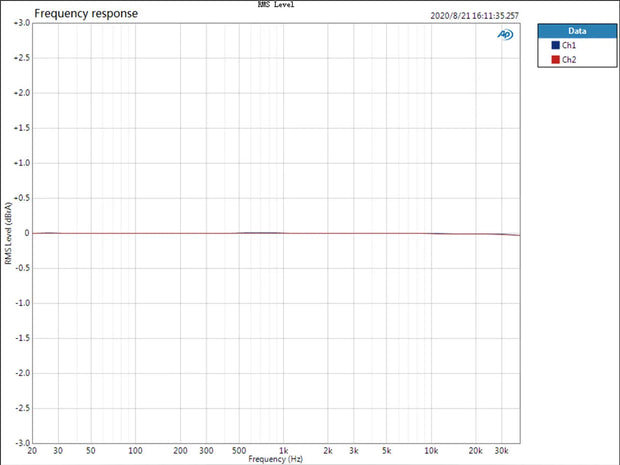Select the Ch1 label in the legend
Viewport: 620px width, 465px height.
[569, 46]
